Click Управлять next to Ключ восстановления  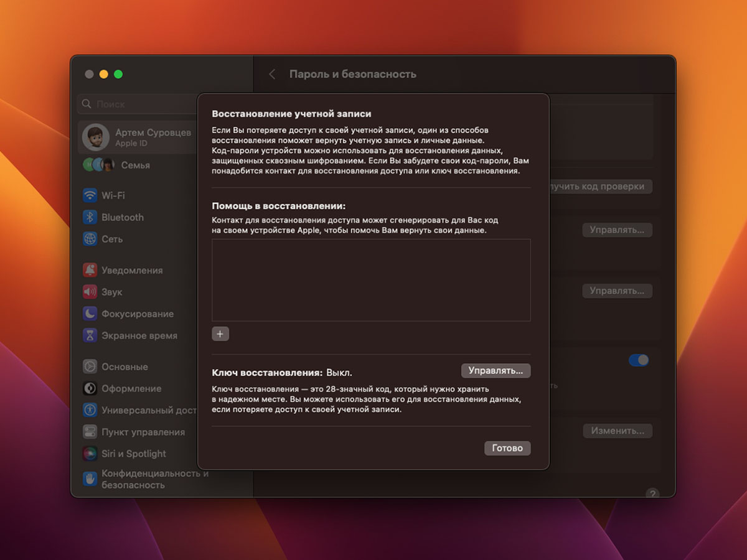[496, 371]
